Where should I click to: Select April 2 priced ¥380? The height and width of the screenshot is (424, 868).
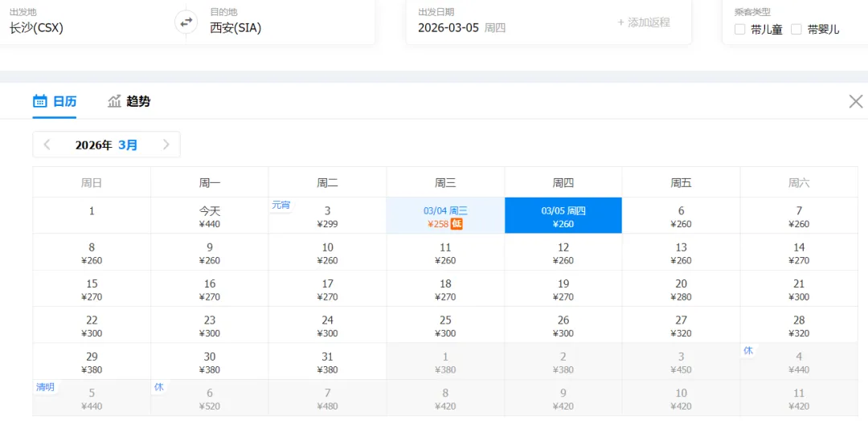tap(563, 361)
